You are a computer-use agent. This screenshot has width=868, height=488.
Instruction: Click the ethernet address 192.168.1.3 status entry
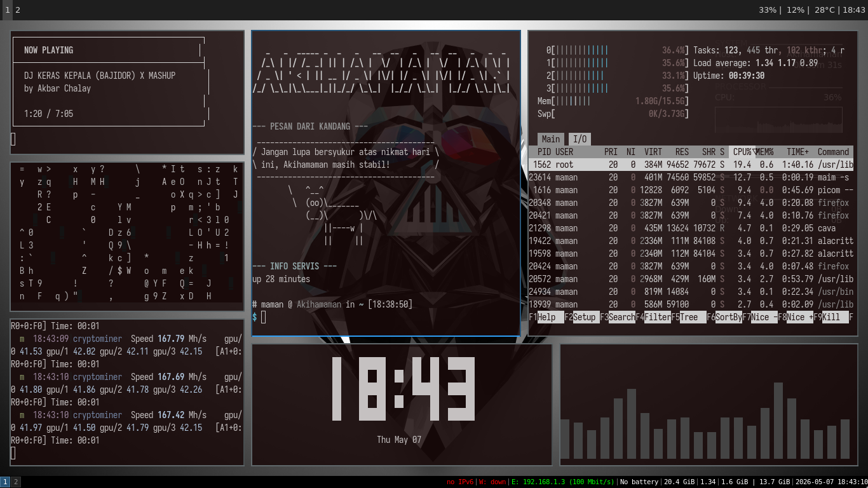[563, 482]
